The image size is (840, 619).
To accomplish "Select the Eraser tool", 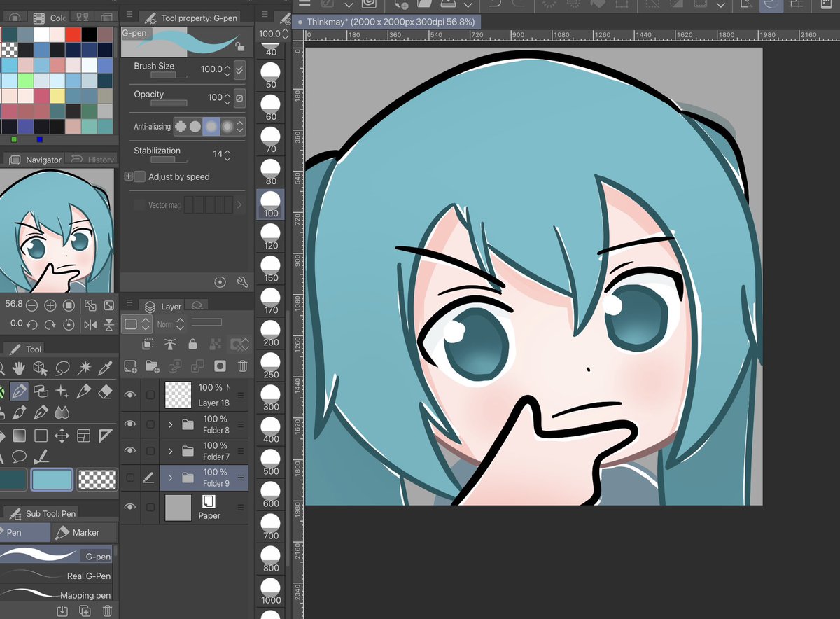I will [106, 391].
